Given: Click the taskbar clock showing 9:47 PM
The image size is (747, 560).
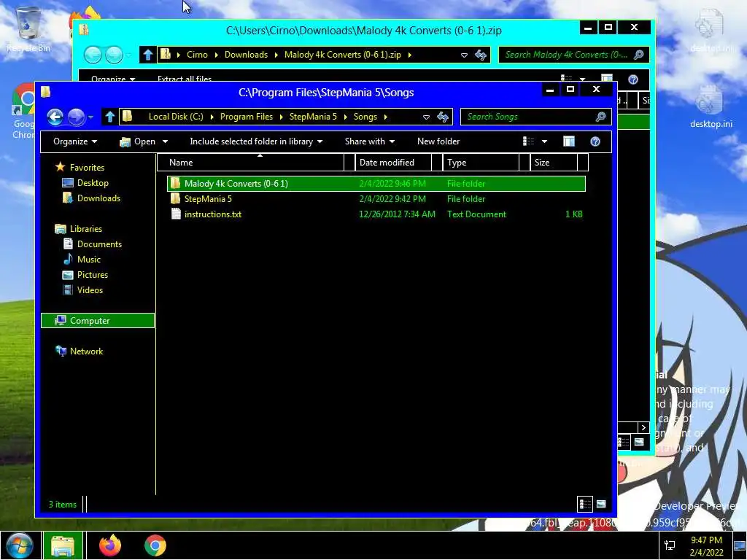Looking at the screenshot, I should (x=706, y=545).
